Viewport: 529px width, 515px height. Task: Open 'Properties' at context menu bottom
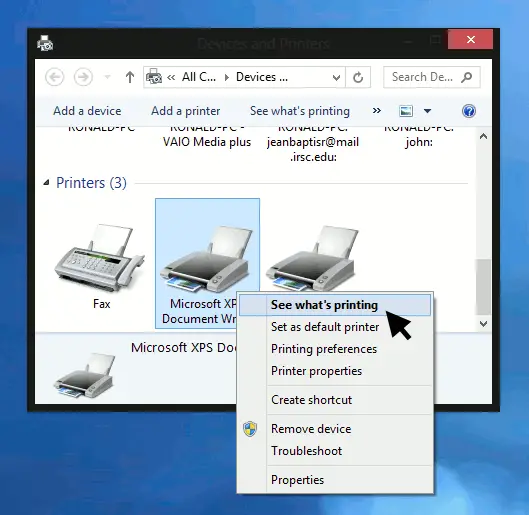[x=335, y=480]
